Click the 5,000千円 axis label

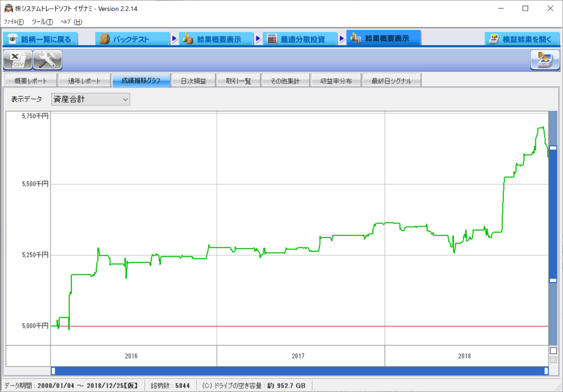click(x=35, y=326)
